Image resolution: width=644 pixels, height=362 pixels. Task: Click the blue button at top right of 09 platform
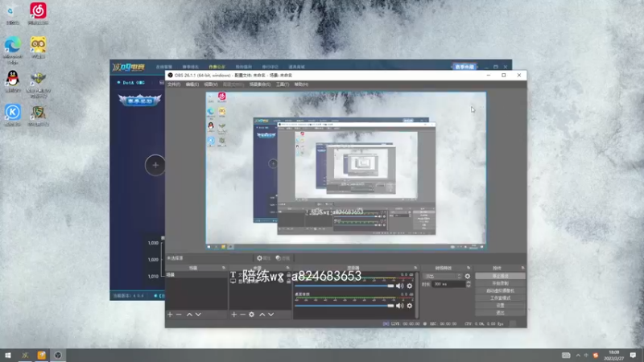464,67
